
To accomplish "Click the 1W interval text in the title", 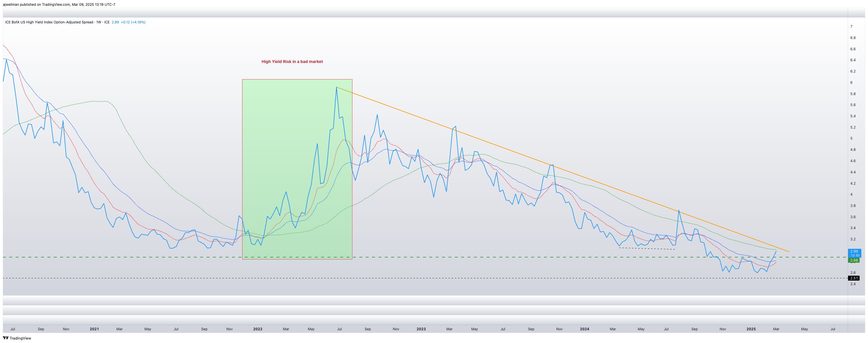I will pos(99,22).
